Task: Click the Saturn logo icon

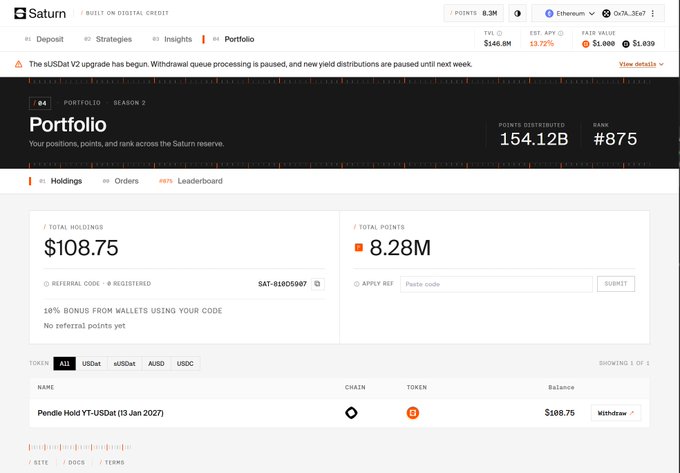Action: [20, 13]
